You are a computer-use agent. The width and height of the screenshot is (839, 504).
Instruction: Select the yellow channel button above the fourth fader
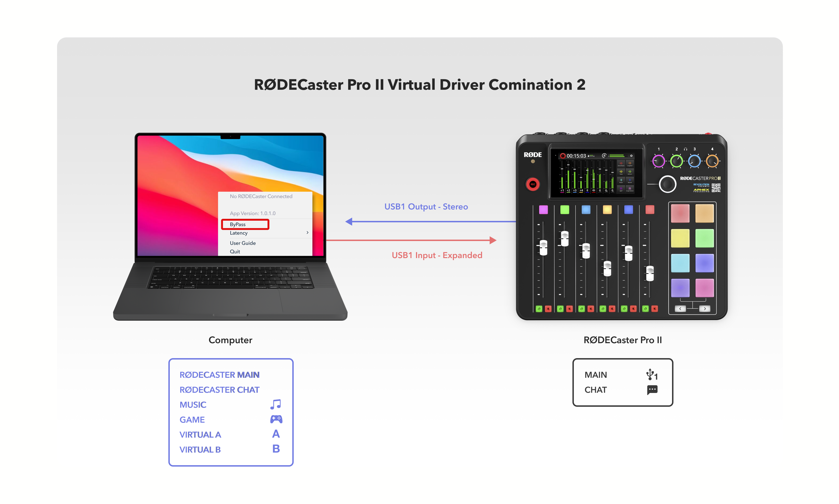coord(607,209)
